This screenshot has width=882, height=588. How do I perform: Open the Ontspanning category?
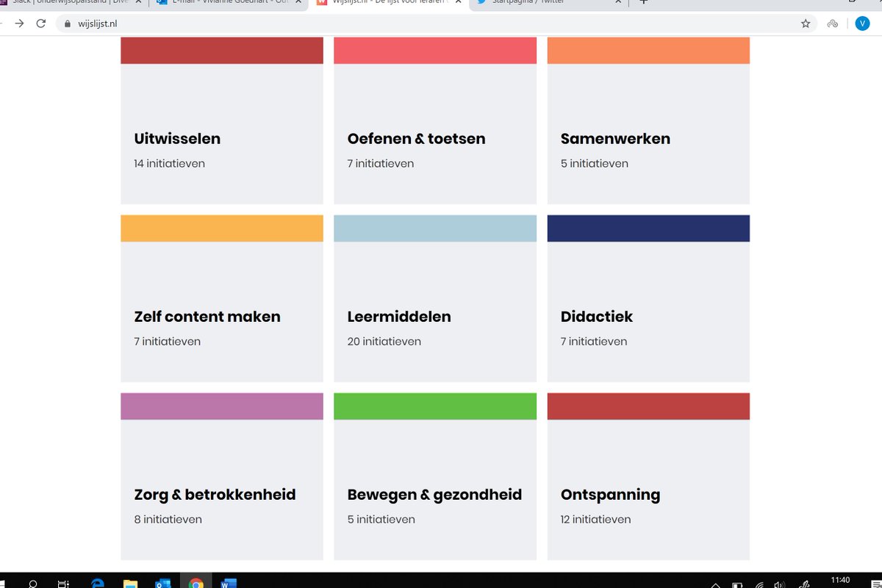click(x=648, y=476)
